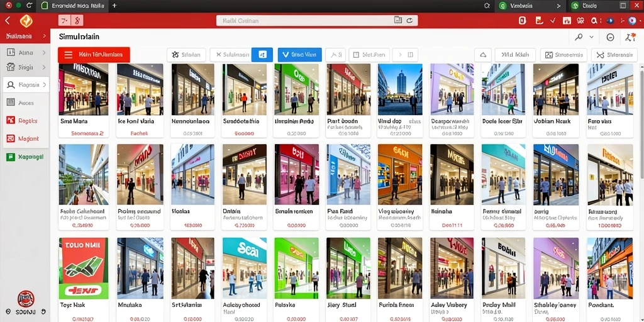Click the Sirnobeisia toolbar button

coord(564,55)
